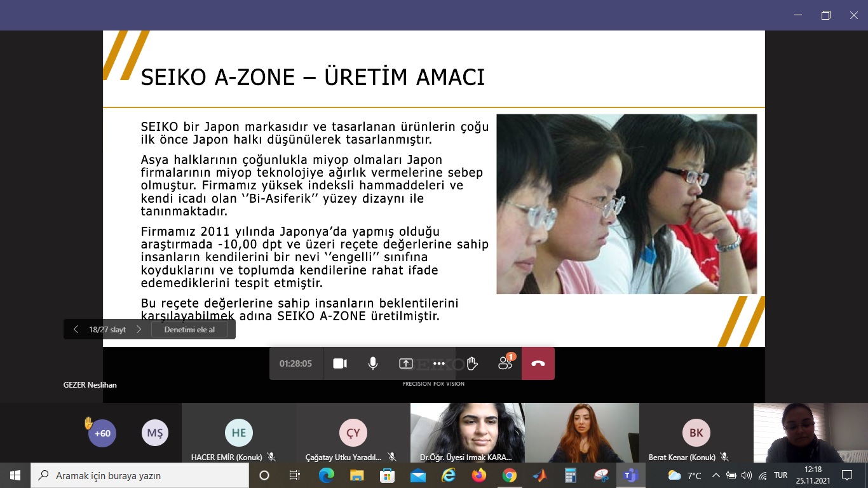This screenshot has height=488, width=868.
Task: Open Task View on the taskbar
Action: coord(295,475)
